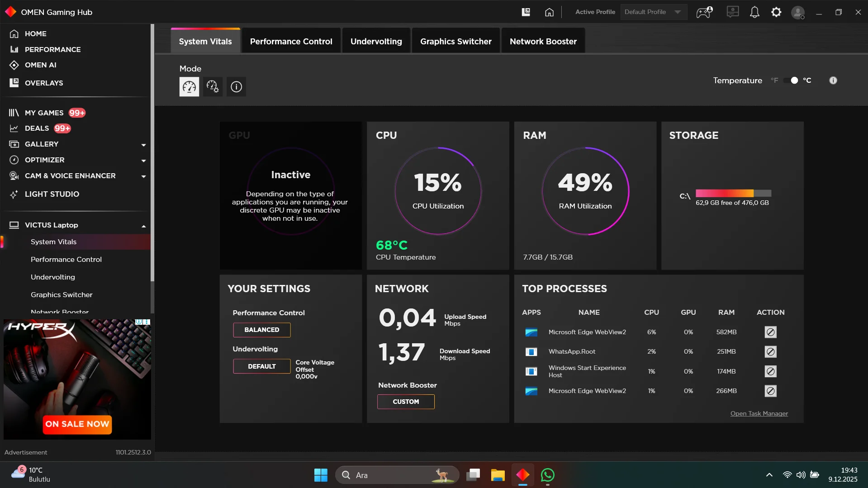
Task: Click the C:\ storage usage bar
Action: click(x=733, y=193)
